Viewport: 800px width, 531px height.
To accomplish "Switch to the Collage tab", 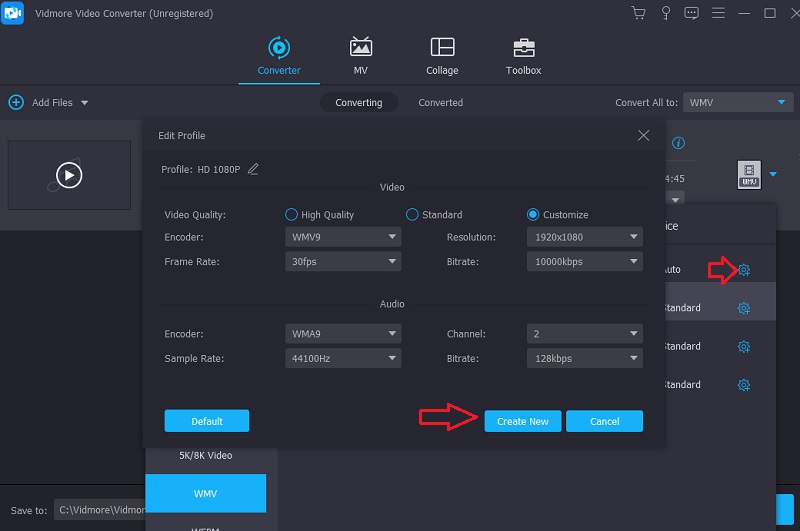I will 442,57.
